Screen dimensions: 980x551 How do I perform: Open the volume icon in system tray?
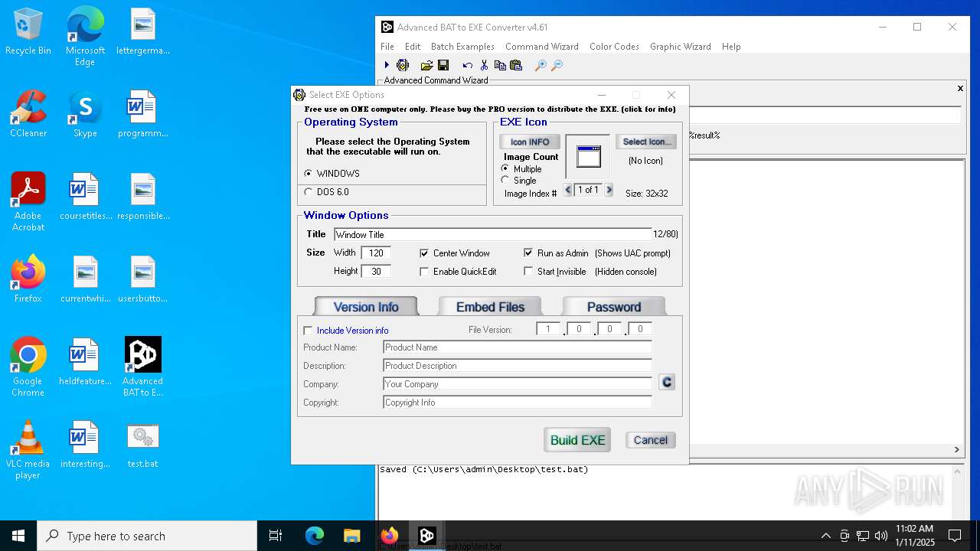coord(881,536)
